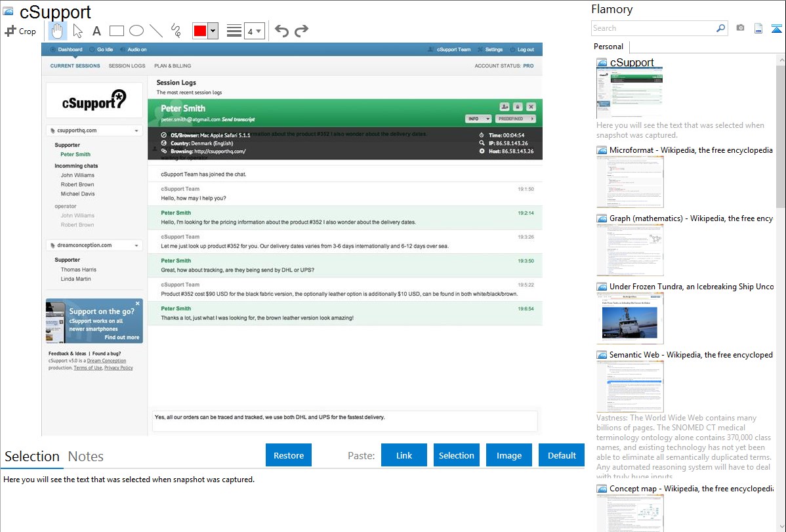Open the SESSION LOGS tab

click(x=127, y=66)
